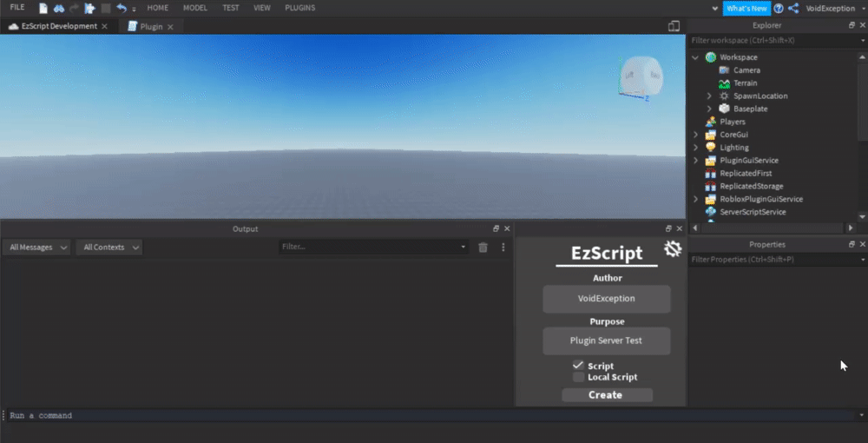The image size is (868, 443).
Task: Expand the PluginGuiService node
Action: pos(695,161)
